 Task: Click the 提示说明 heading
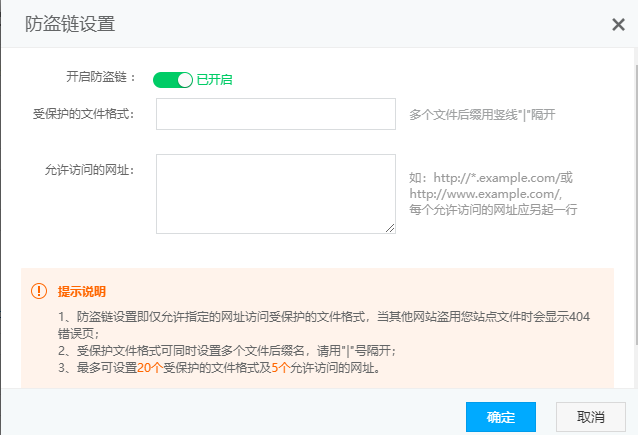coord(81,292)
